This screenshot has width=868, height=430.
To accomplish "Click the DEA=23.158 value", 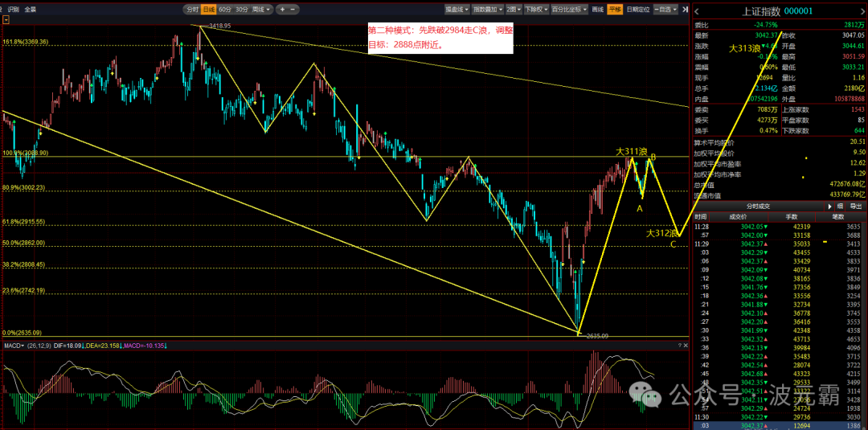I will coord(100,346).
